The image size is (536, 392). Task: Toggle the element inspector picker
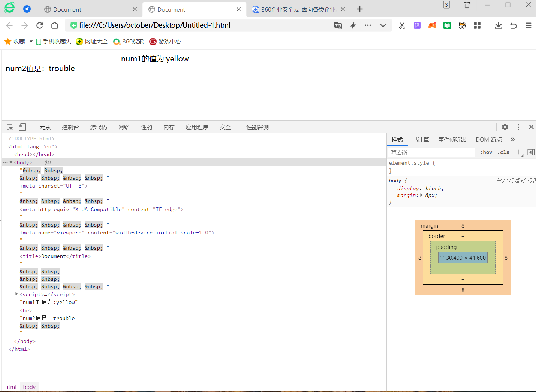point(10,127)
